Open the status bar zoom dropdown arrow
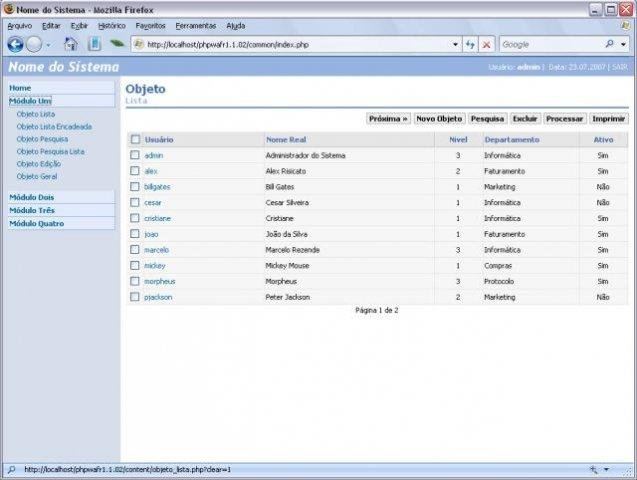The width and height of the screenshot is (637, 480). click(606, 469)
